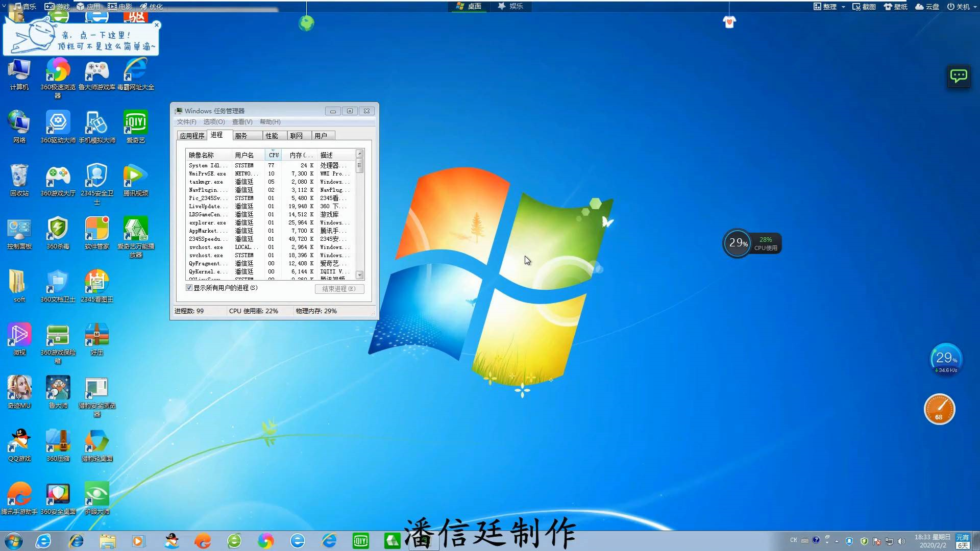
Task: Close the 亲,点一下这里 tip bubble
Action: pyautogui.click(x=157, y=25)
